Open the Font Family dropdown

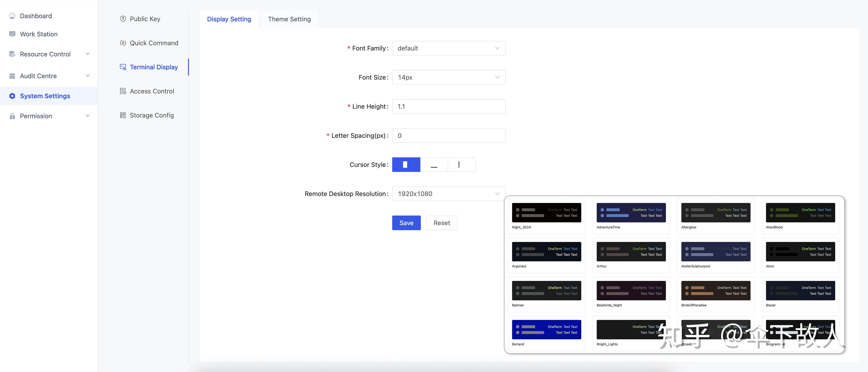[449, 48]
